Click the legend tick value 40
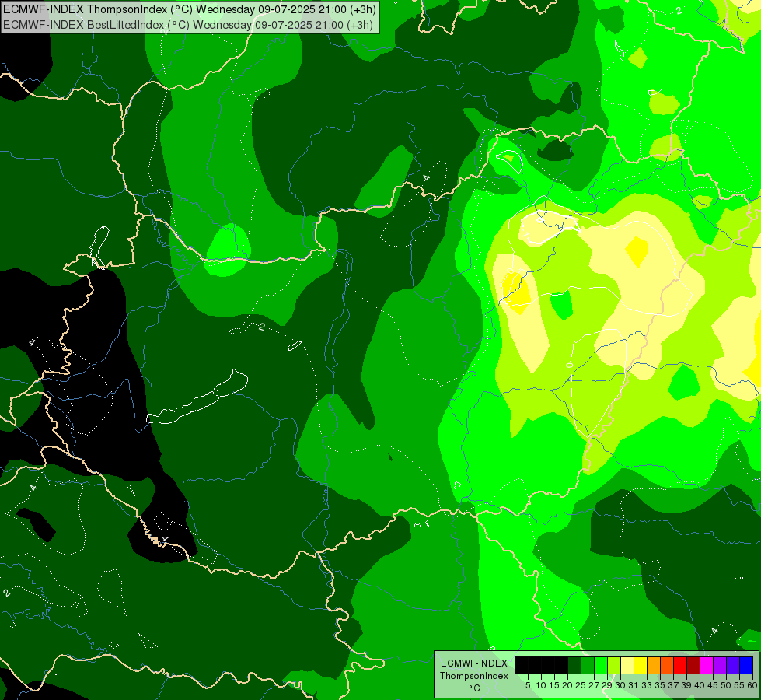The image size is (761, 700). [700, 685]
